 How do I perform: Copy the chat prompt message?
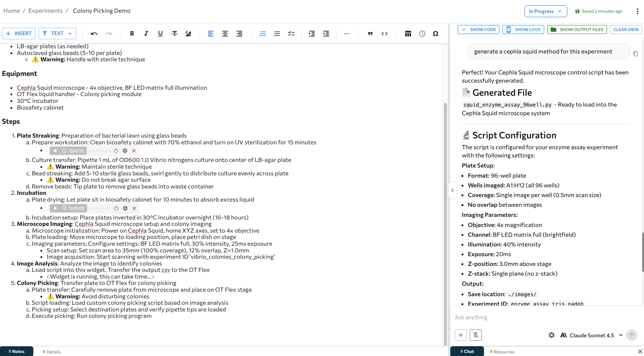tap(635, 54)
